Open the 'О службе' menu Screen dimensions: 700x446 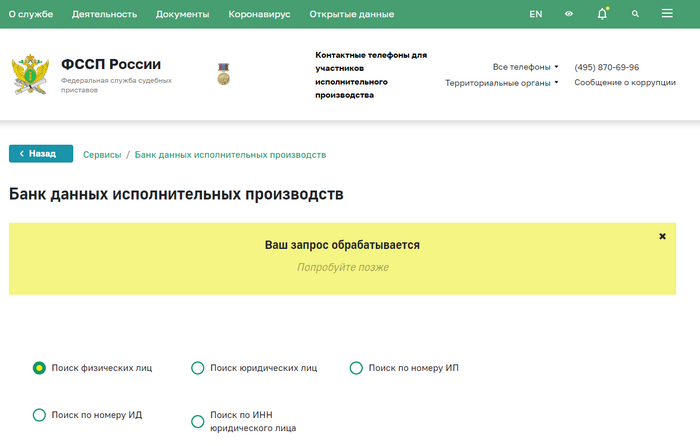[x=31, y=14]
